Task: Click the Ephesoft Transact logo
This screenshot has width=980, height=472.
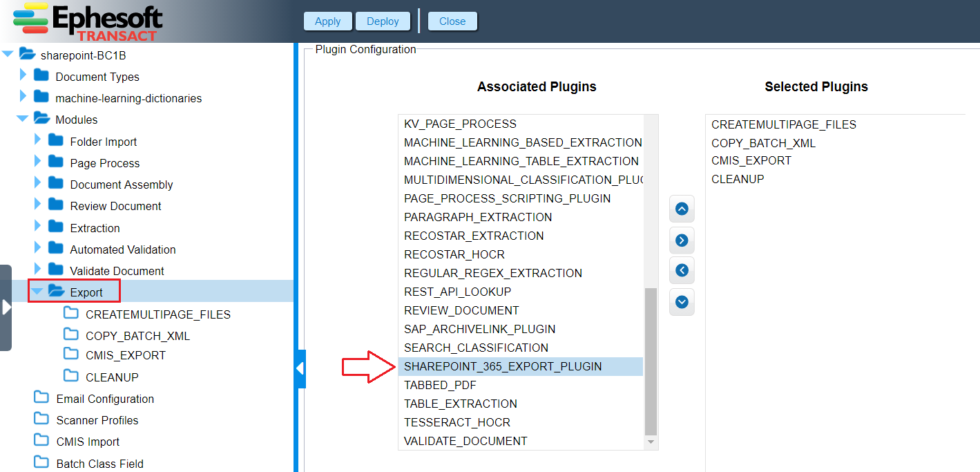Action: pos(88,21)
